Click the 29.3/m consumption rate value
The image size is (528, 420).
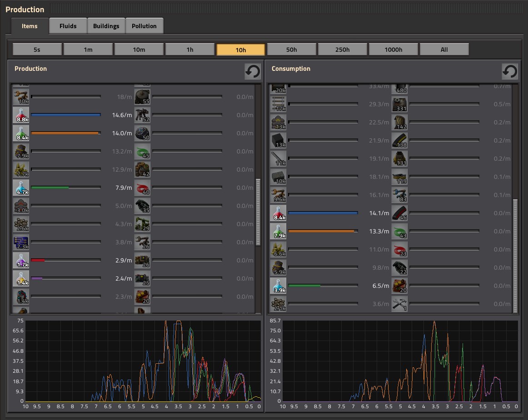pyautogui.click(x=379, y=104)
